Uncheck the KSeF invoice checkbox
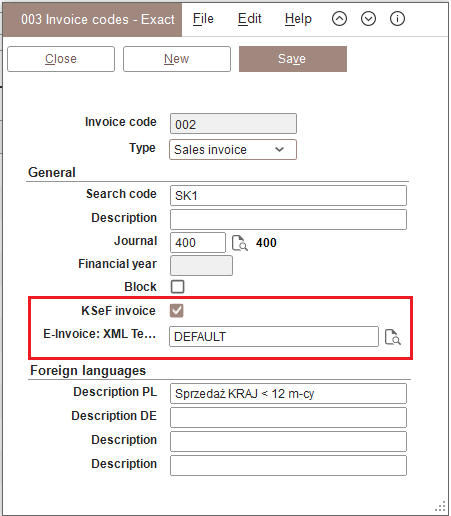The image size is (451, 516). point(177,311)
